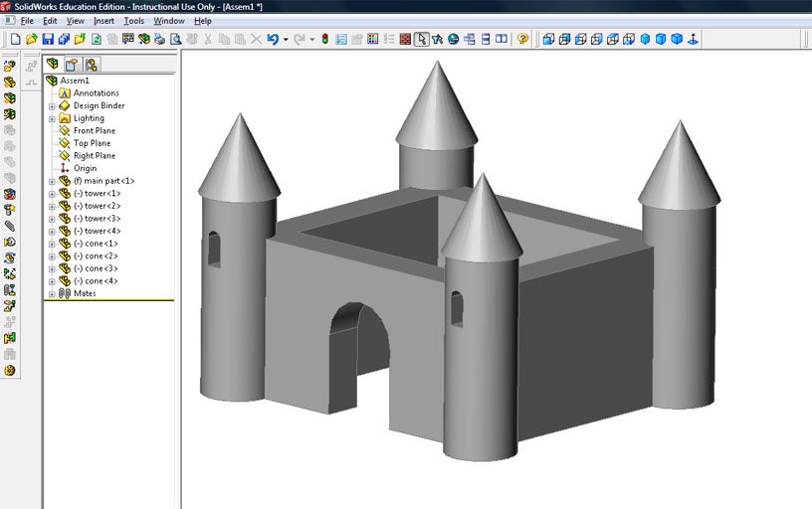
Task: Click the globe web resources icon
Action: (x=453, y=39)
